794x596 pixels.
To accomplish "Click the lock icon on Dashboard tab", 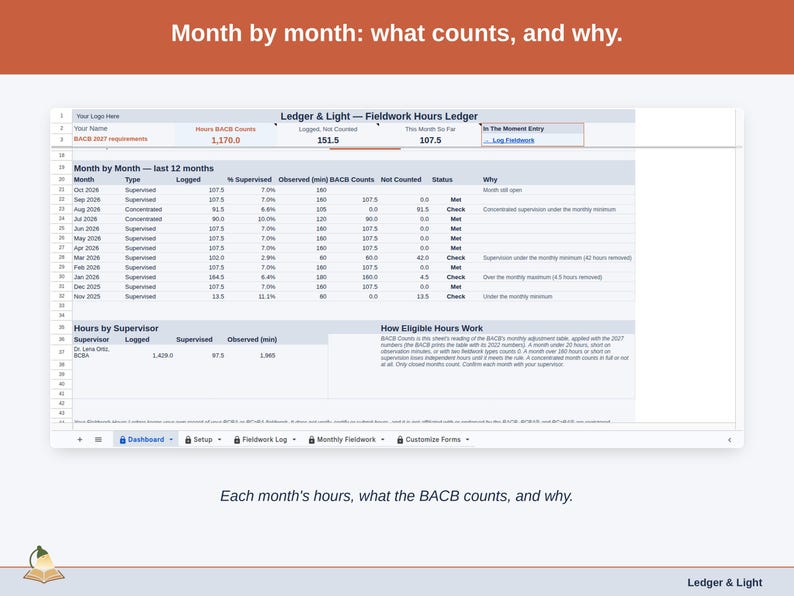I will click(x=123, y=440).
